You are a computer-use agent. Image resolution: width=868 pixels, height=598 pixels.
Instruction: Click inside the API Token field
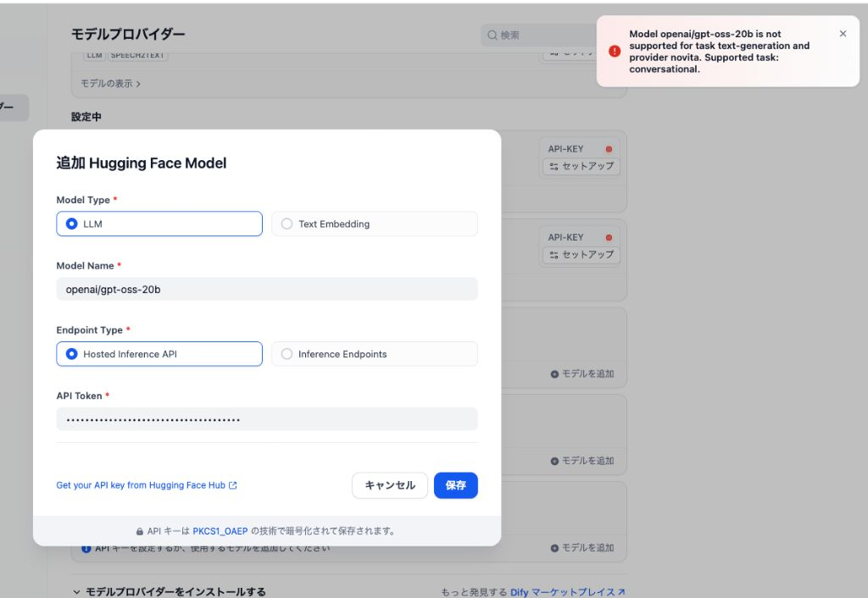267,418
